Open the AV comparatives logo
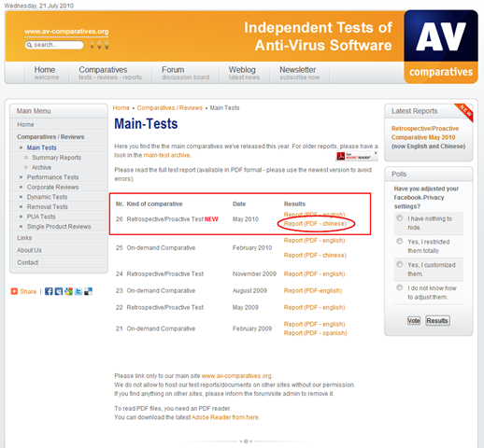This screenshot has height=448, width=484. point(441,47)
